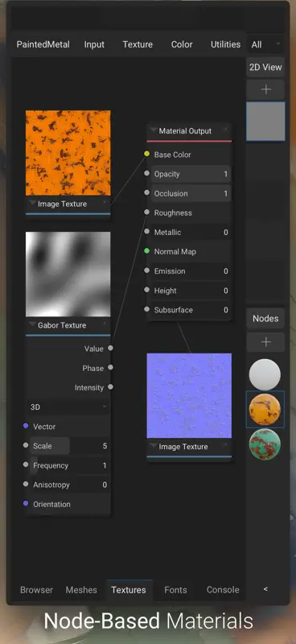Open the 3D dimension dropdown
Screen dimensions: 296x644
coord(68,407)
